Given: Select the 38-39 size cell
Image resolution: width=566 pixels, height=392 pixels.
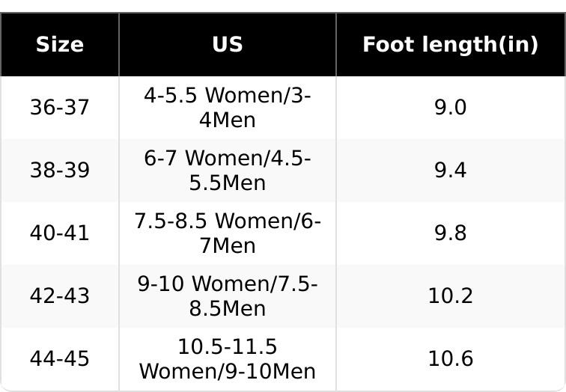Looking at the screenshot, I should point(60,171).
